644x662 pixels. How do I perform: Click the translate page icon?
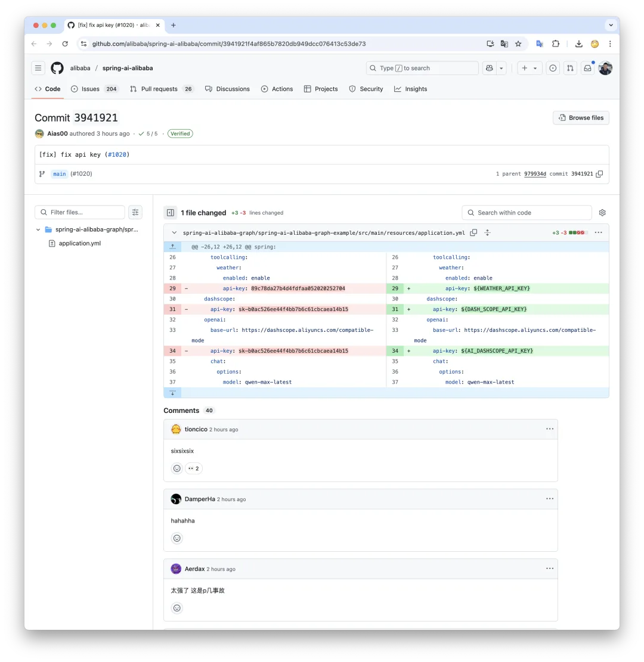coord(504,43)
